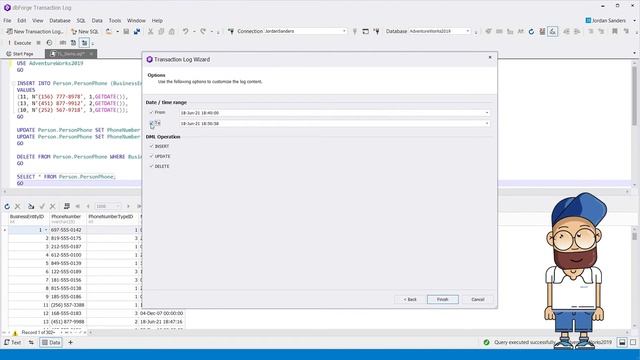Click the Open file icon in toolbar
Screen dimensions: 640x360
109,31
